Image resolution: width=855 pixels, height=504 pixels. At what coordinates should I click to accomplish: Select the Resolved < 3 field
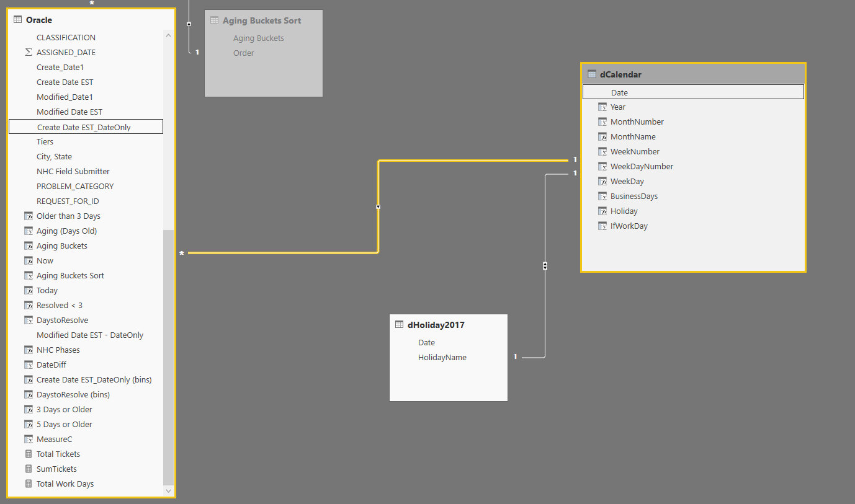60,306
